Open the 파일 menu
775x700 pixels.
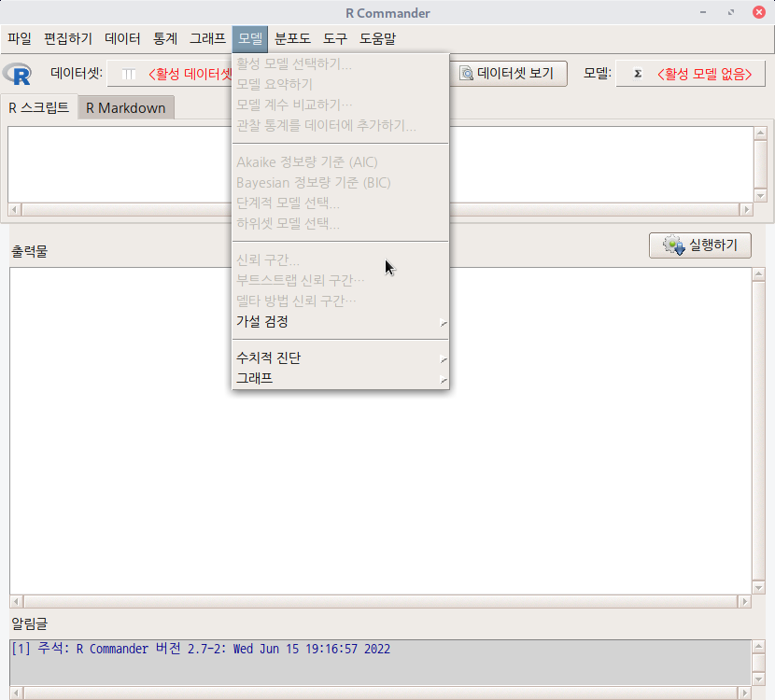[x=20, y=38]
